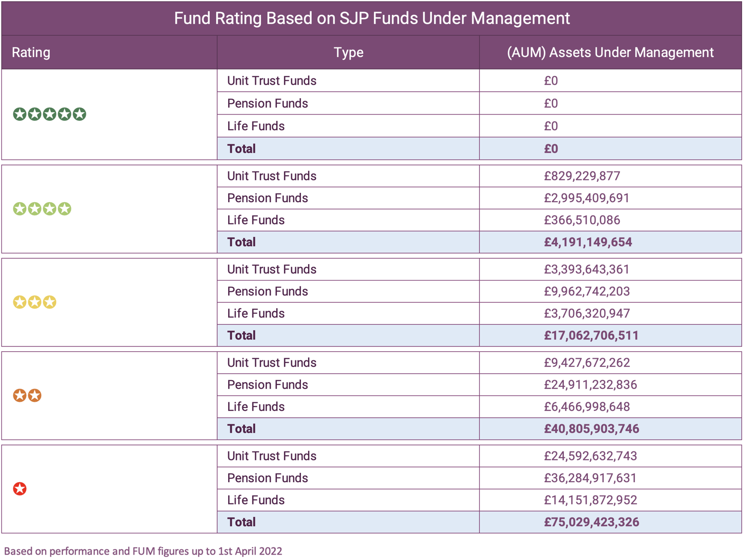
Task: Click the footnote about 1st April 2022
Action: coord(143,551)
